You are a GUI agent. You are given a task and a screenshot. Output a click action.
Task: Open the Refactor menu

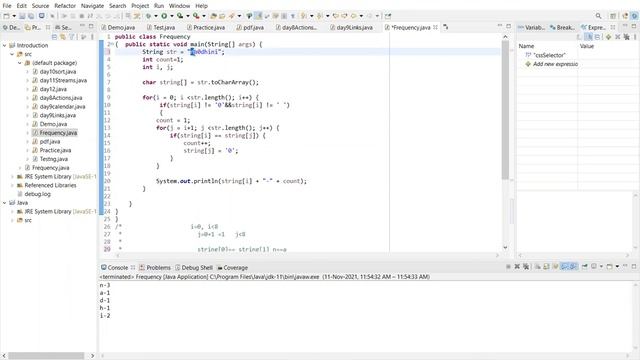pos(65,6)
